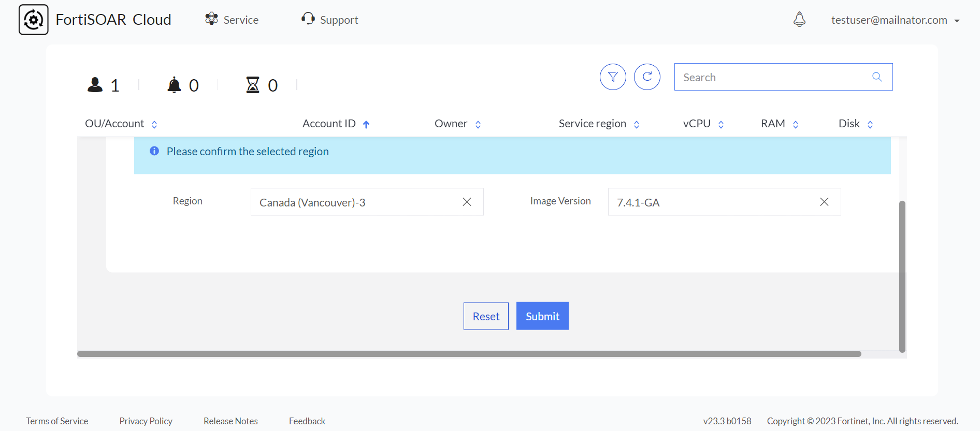This screenshot has height=431, width=980.
Task: Click the Reset button
Action: click(x=486, y=316)
